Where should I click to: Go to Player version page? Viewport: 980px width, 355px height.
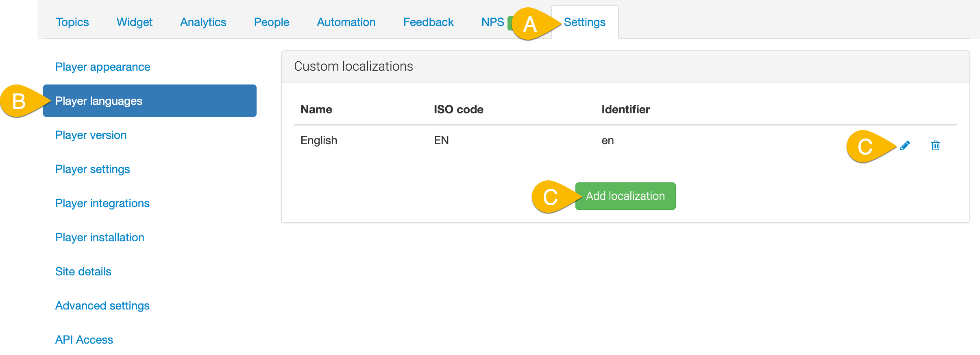pyautogui.click(x=91, y=135)
